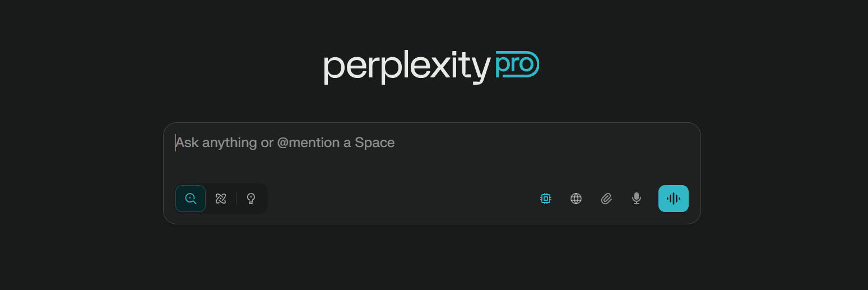Click the "@mention a Space" placeholder text
The width and height of the screenshot is (868, 290).
pyautogui.click(x=336, y=142)
